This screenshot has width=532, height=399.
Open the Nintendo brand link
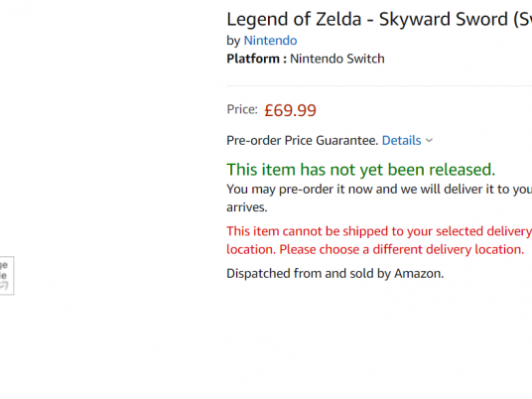tap(270, 41)
